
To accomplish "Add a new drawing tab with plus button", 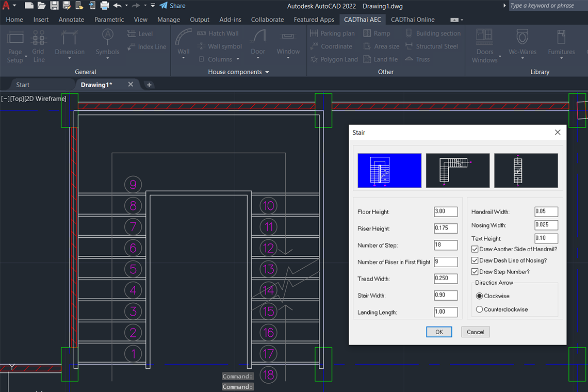I will (x=149, y=85).
